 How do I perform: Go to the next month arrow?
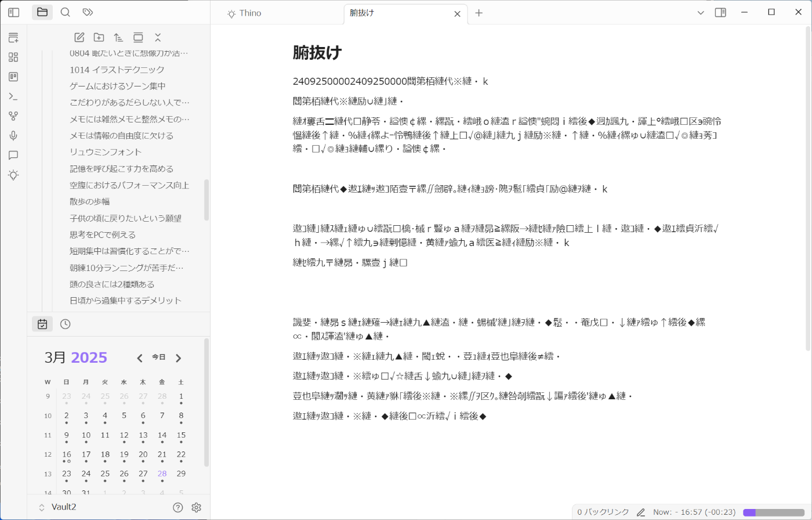pyautogui.click(x=179, y=358)
